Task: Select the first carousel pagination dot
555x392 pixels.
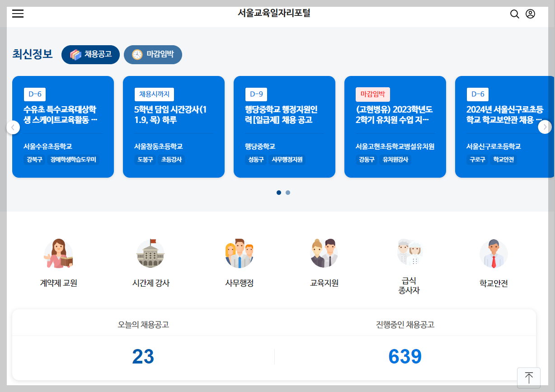Action: pyautogui.click(x=278, y=192)
